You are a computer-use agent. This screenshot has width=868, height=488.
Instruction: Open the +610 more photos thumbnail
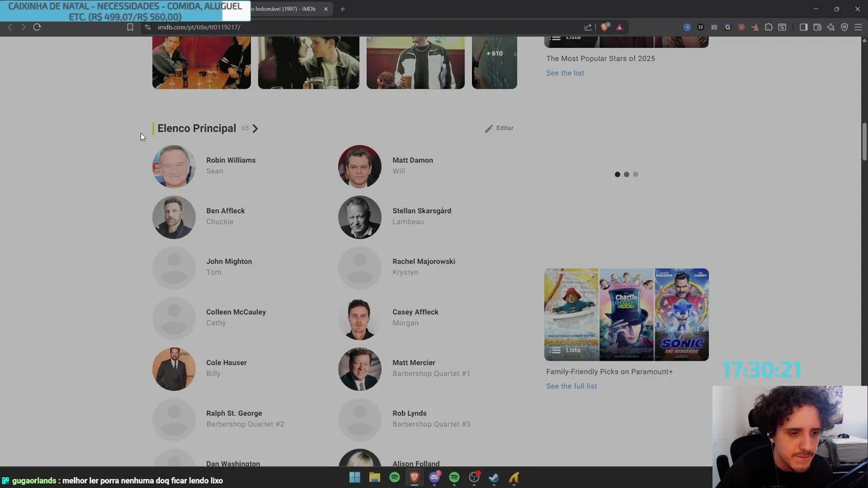click(x=494, y=62)
